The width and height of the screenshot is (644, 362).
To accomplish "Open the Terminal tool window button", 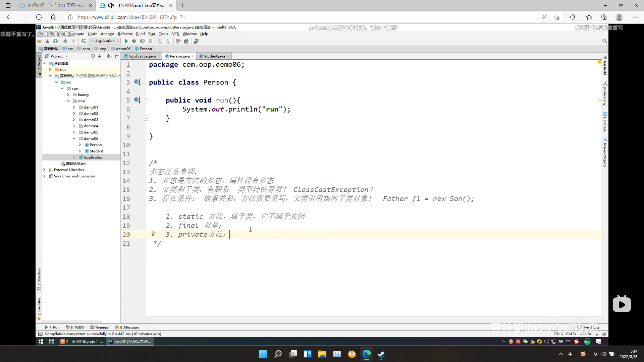I will click(x=99, y=327).
